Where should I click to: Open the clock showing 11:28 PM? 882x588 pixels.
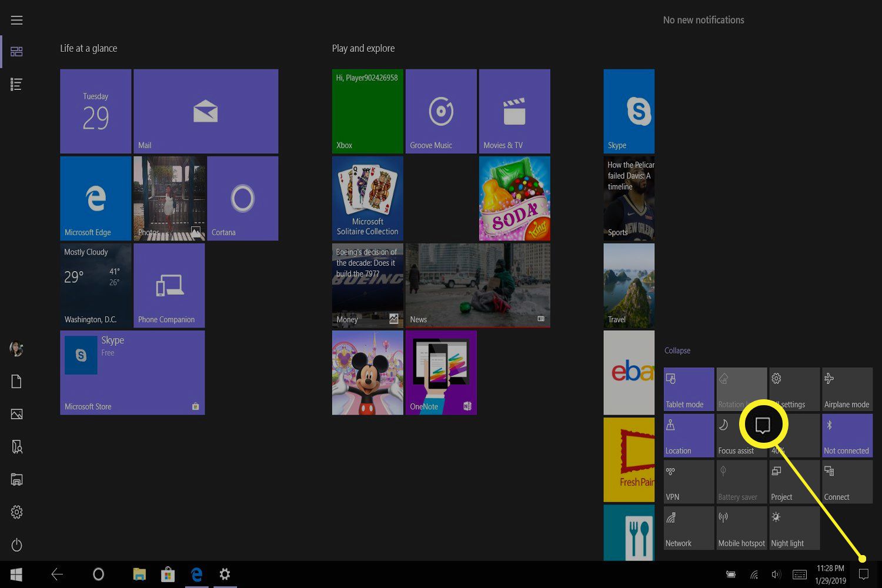(830, 574)
